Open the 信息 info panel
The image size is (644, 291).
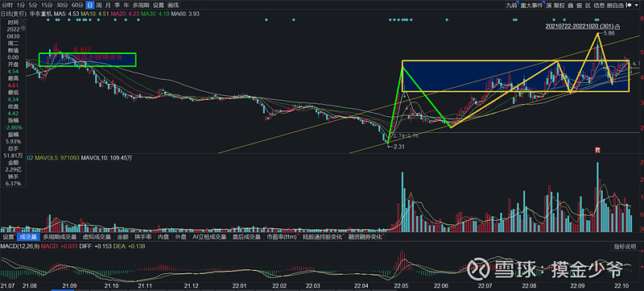pyautogui.click(x=599, y=6)
